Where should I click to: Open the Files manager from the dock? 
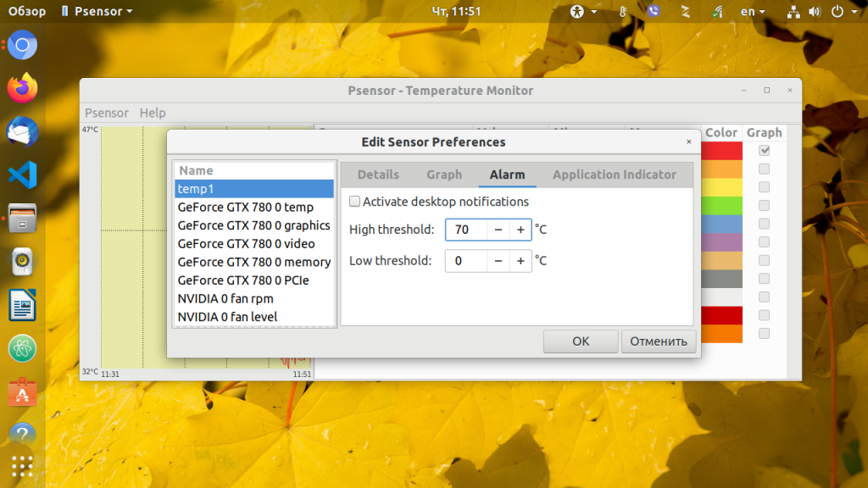pyautogui.click(x=22, y=218)
